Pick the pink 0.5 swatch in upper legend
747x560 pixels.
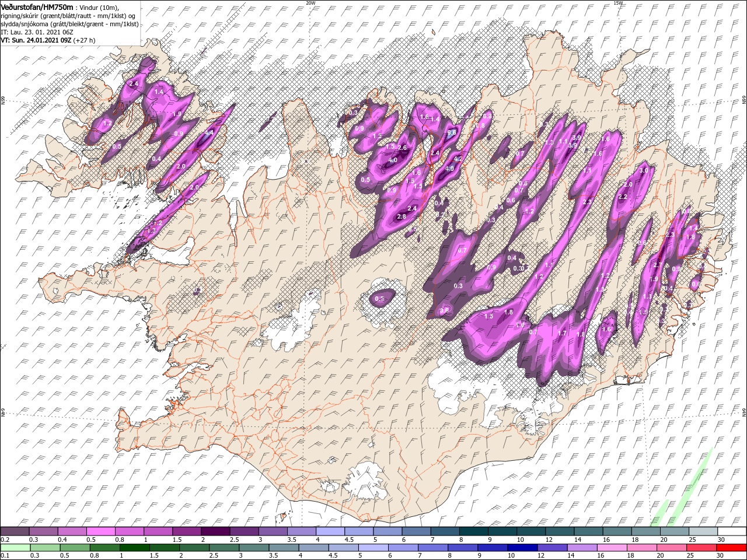(x=100, y=531)
